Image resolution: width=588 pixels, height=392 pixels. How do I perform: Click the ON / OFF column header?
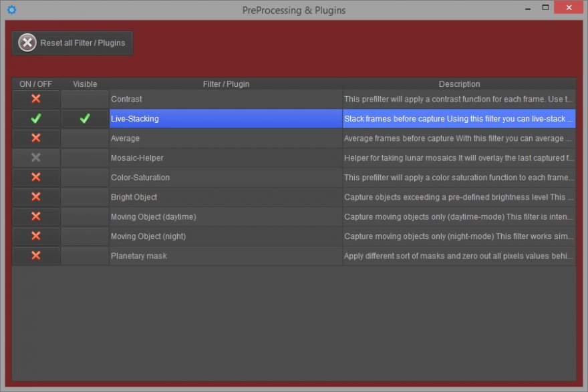[36, 84]
